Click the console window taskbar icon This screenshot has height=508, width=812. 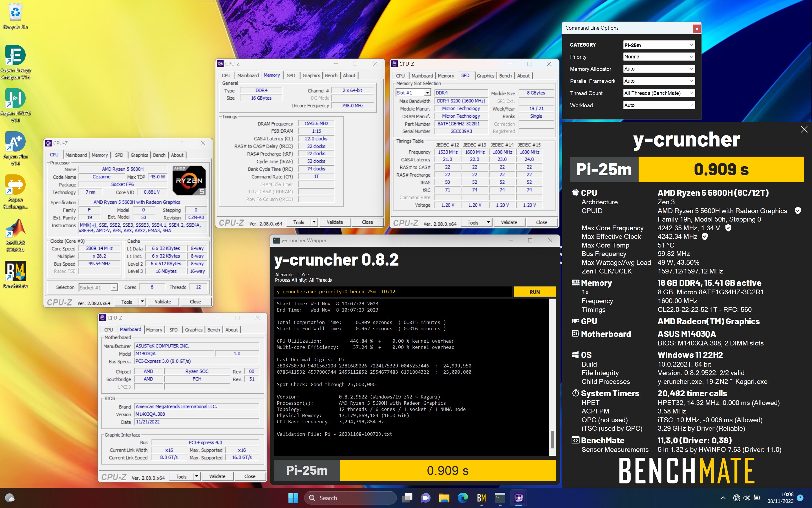500,498
